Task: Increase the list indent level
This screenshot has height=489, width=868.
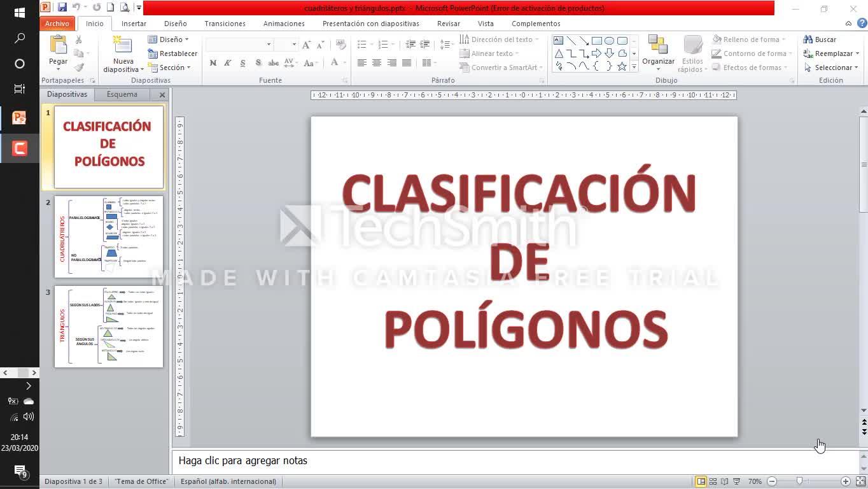Action: pos(424,45)
